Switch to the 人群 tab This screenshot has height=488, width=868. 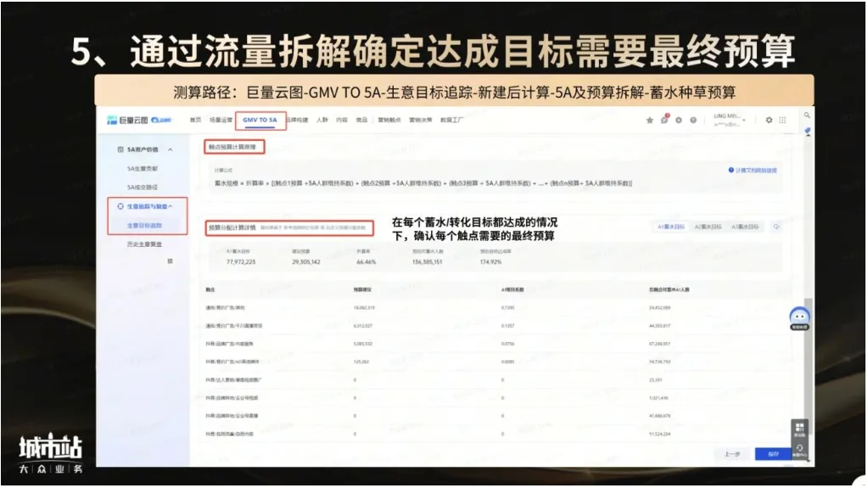pyautogui.click(x=322, y=121)
